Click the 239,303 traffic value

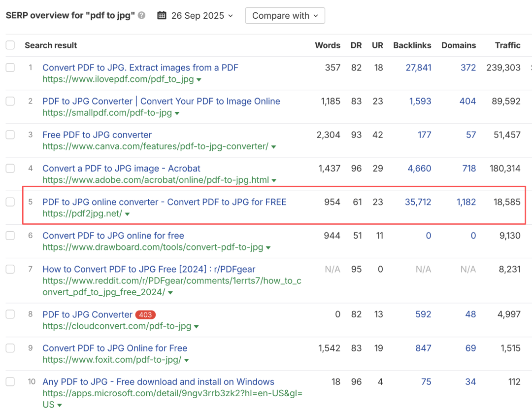[503, 68]
